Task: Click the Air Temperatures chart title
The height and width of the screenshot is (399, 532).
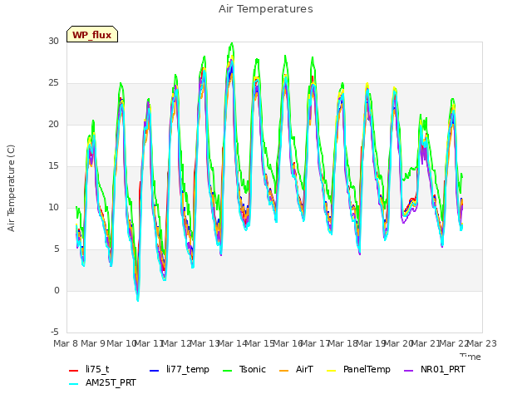Action: click(266, 9)
